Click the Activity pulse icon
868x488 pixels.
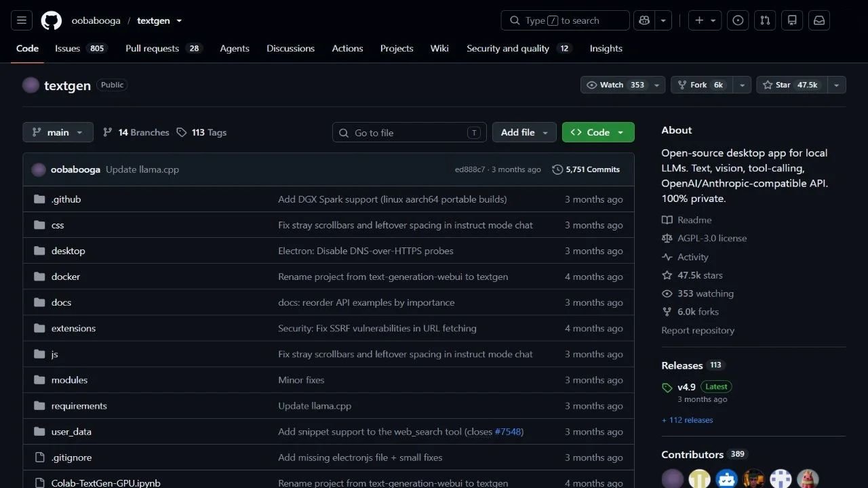pos(667,257)
